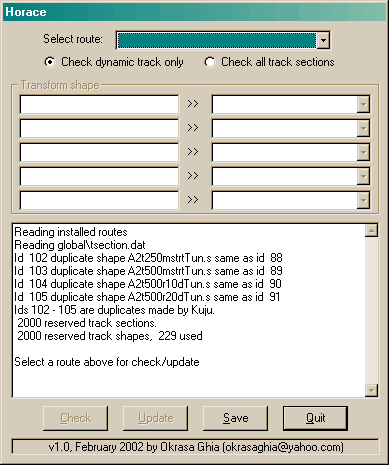Expand first Transform shape target dropdown

(363, 104)
